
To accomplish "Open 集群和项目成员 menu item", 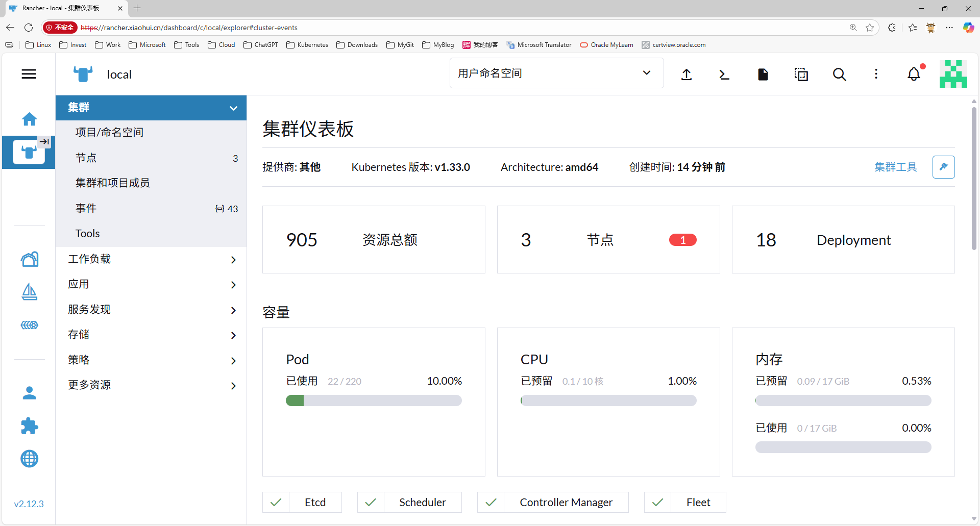I will tap(151, 183).
